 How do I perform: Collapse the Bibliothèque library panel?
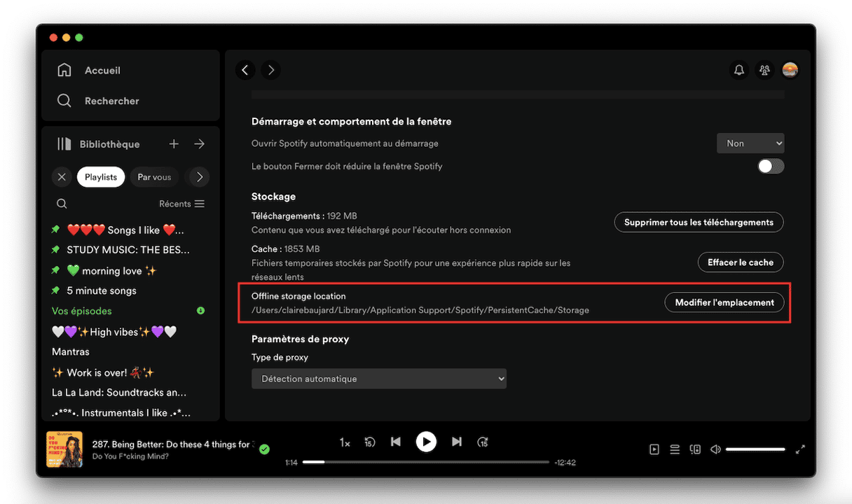(x=98, y=144)
